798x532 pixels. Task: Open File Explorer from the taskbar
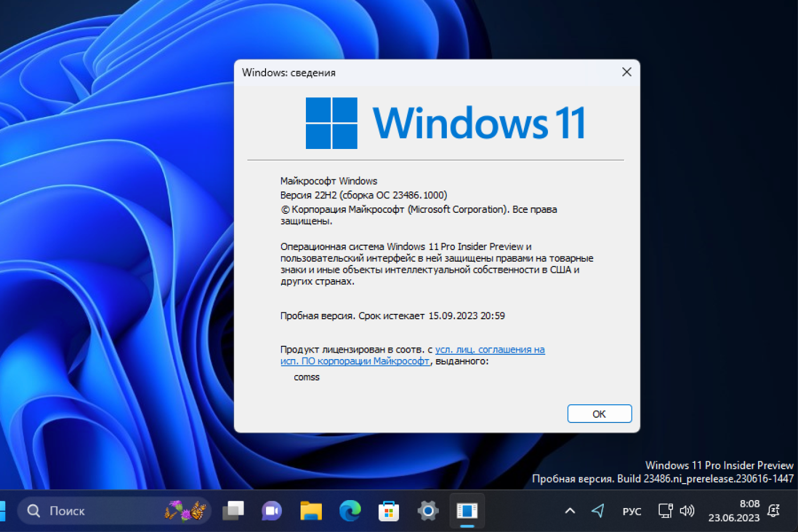pos(310,511)
